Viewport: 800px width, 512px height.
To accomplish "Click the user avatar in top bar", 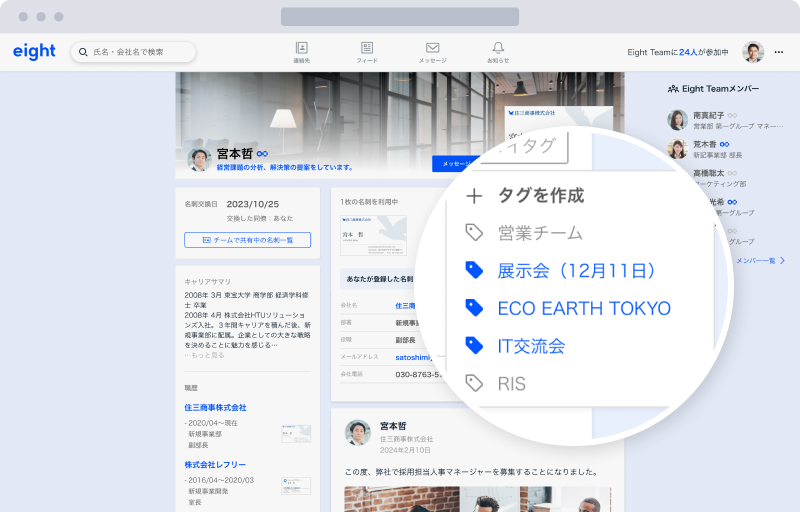I will [x=753, y=52].
